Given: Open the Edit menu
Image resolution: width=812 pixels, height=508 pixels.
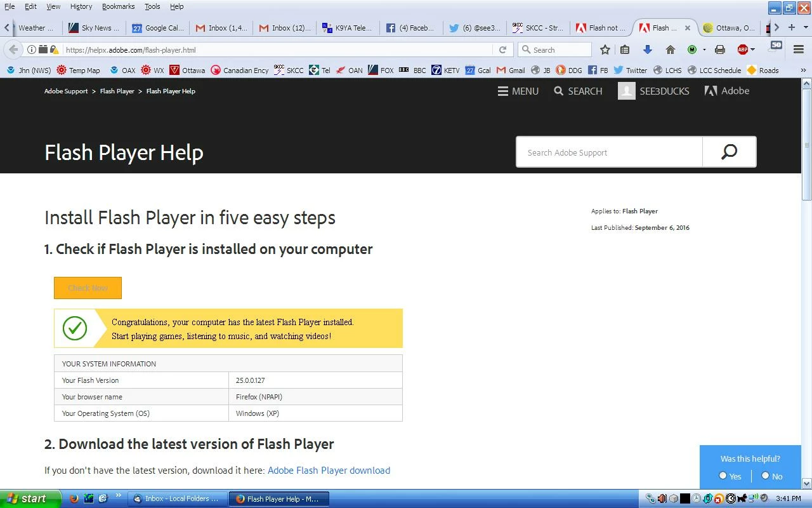Looking at the screenshot, I should click(x=30, y=6).
